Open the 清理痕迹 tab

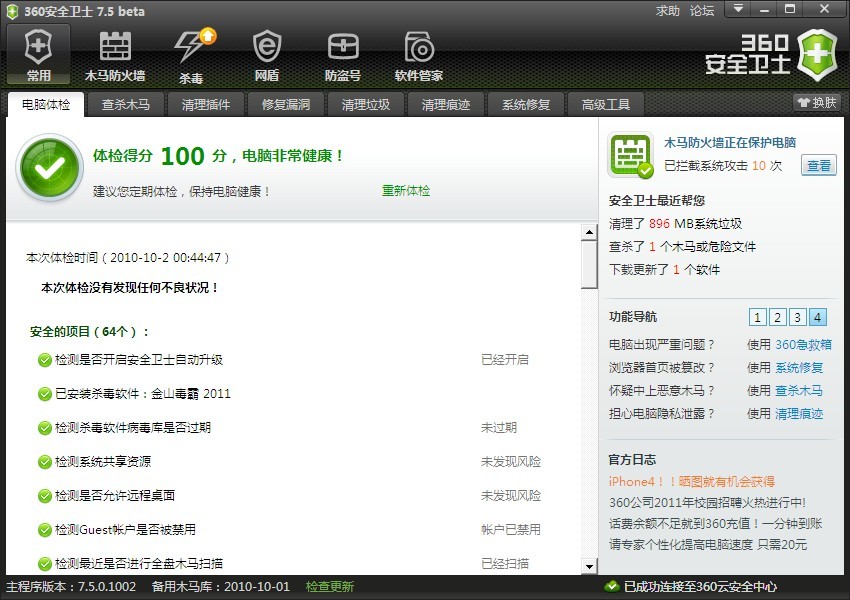pos(446,104)
